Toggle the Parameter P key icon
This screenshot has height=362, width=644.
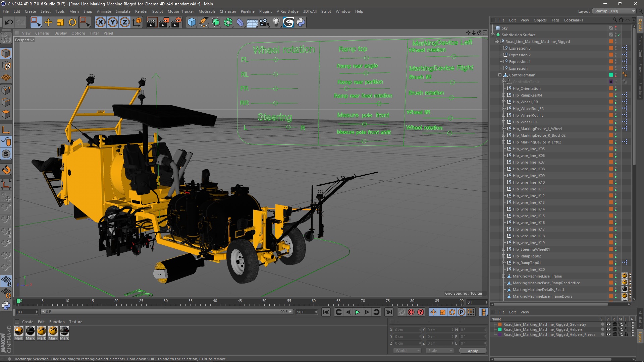tap(462, 312)
